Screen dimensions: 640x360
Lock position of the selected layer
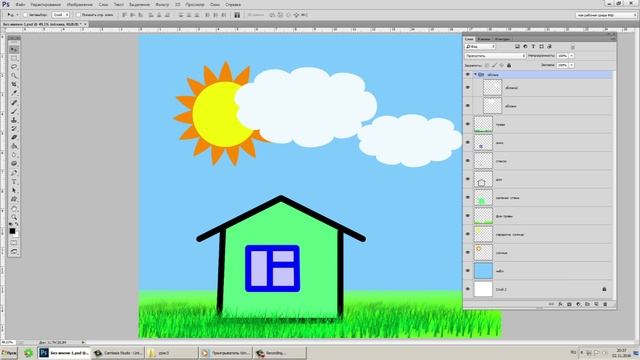[x=501, y=65]
